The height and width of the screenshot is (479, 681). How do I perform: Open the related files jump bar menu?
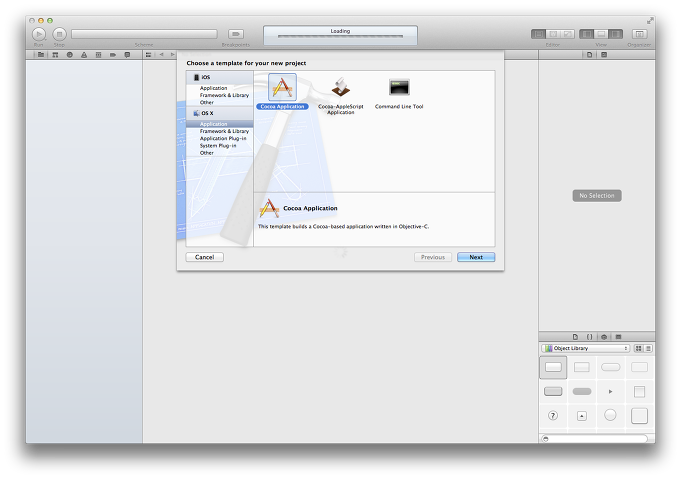149,55
